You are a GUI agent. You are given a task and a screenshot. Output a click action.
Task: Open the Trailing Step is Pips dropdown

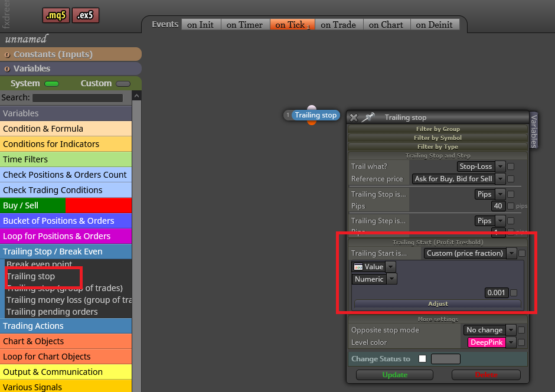[x=490, y=221]
